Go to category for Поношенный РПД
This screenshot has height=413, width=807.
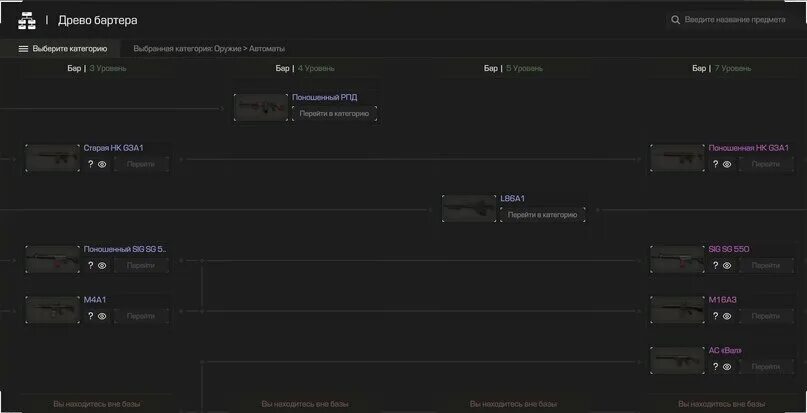coord(335,114)
